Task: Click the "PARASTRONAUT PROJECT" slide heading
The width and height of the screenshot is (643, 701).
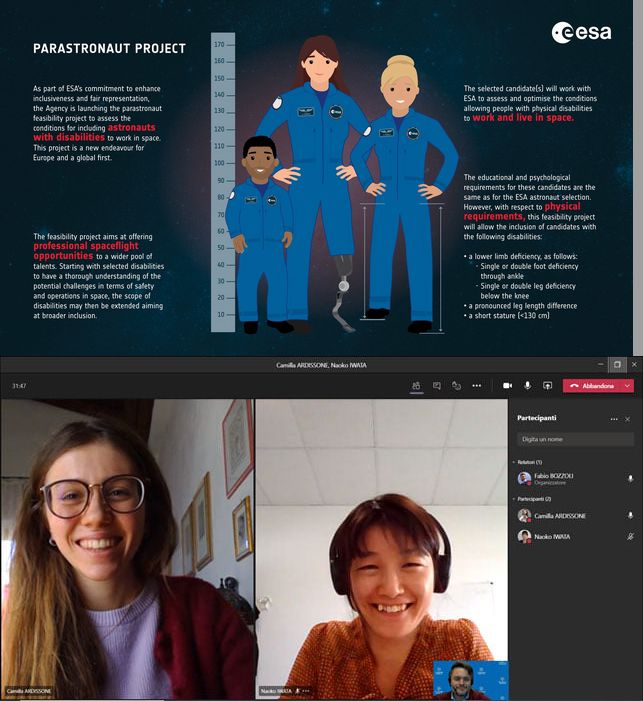Action: coord(109,48)
